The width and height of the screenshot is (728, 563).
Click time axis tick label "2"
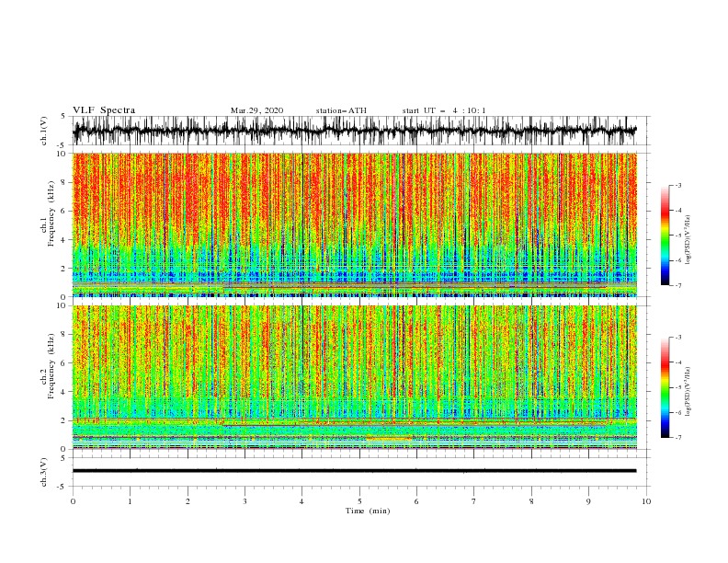pyautogui.click(x=188, y=501)
